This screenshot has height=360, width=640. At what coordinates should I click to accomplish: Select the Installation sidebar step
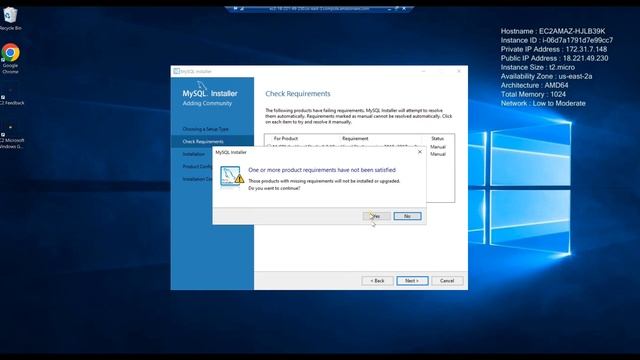pos(193,154)
